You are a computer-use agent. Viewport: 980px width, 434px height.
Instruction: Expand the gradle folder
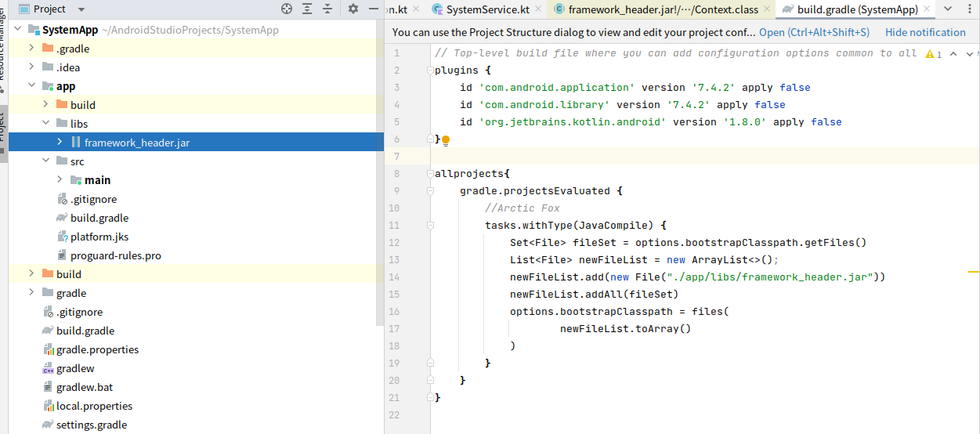tap(31, 293)
